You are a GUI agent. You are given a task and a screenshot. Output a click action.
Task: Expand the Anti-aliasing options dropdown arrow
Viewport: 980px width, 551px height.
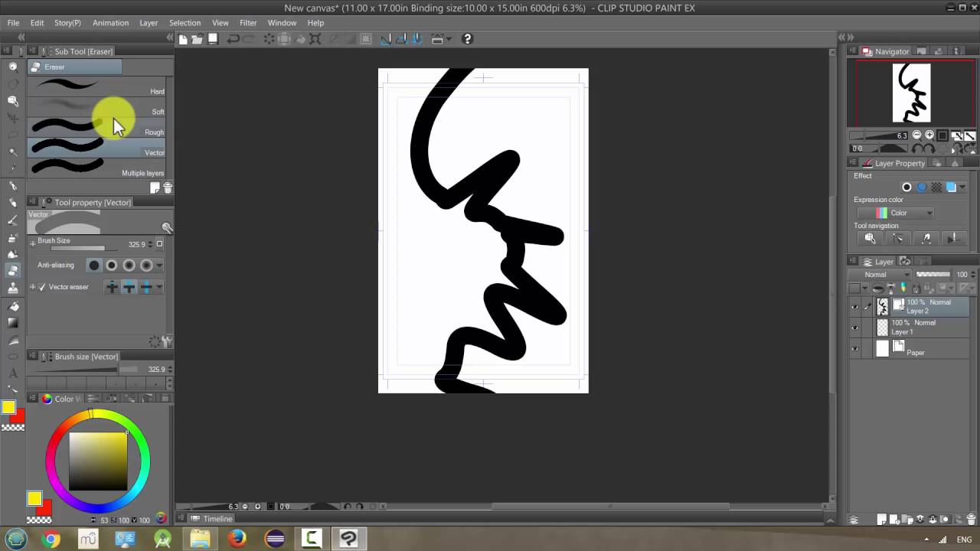(x=158, y=265)
